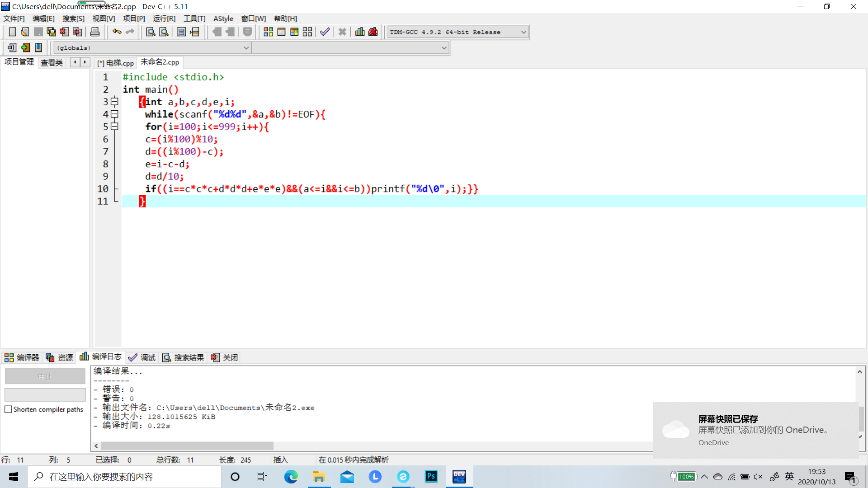Image resolution: width=868 pixels, height=488 pixels.
Task: Click the Close All files toolbar icon
Action: [78, 32]
